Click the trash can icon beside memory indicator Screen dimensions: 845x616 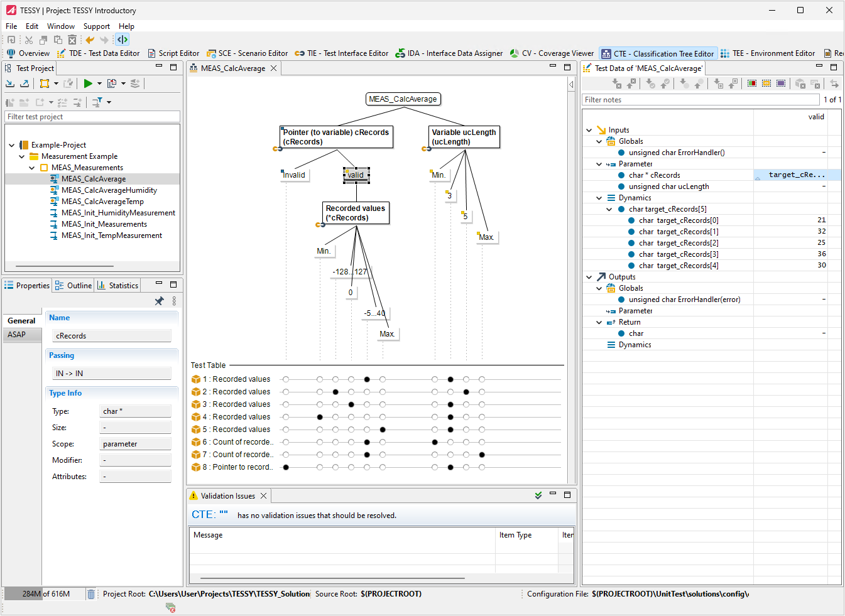coord(91,594)
